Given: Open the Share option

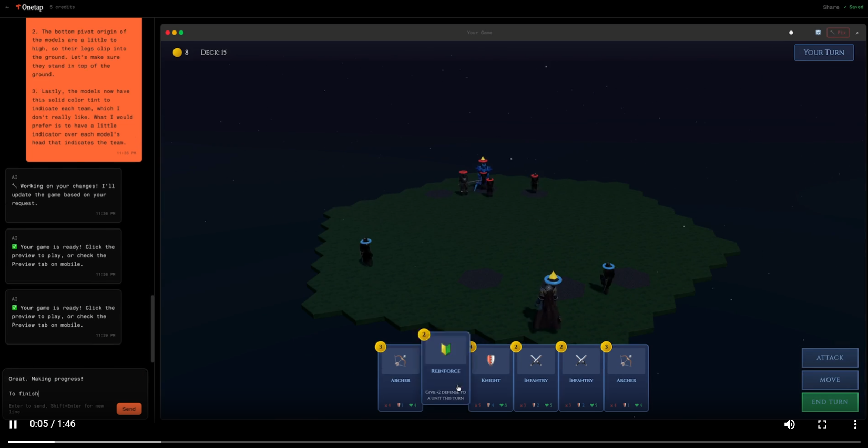Looking at the screenshot, I should pyautogui.click(x=831, y=7).
